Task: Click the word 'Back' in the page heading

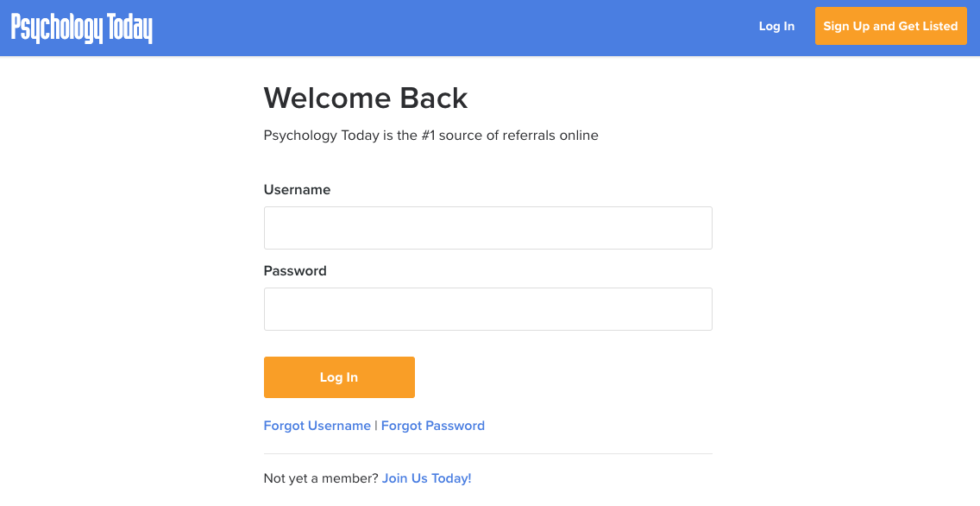Action: pos(433,98)
